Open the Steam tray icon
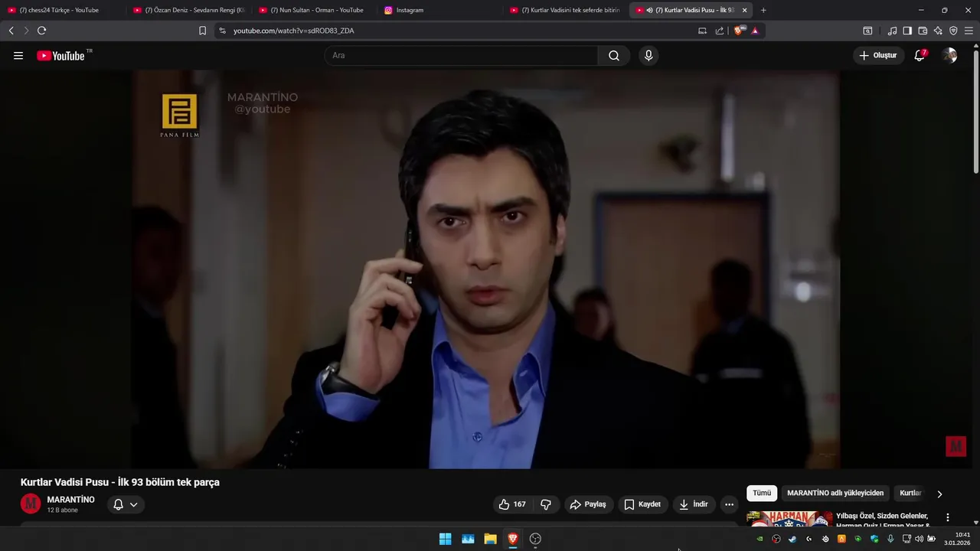The image size is (980, 551). point(792,539)
